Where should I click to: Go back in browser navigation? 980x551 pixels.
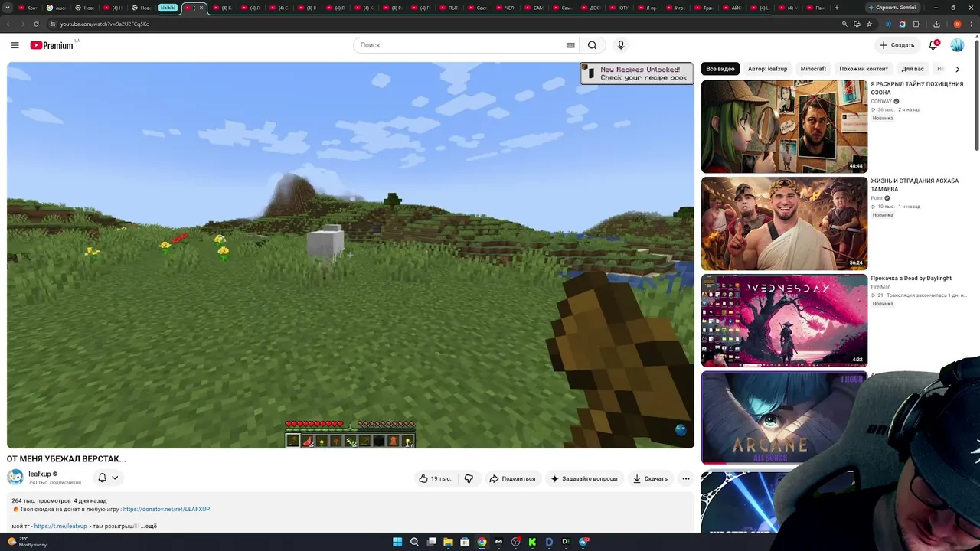coord(8,24)
